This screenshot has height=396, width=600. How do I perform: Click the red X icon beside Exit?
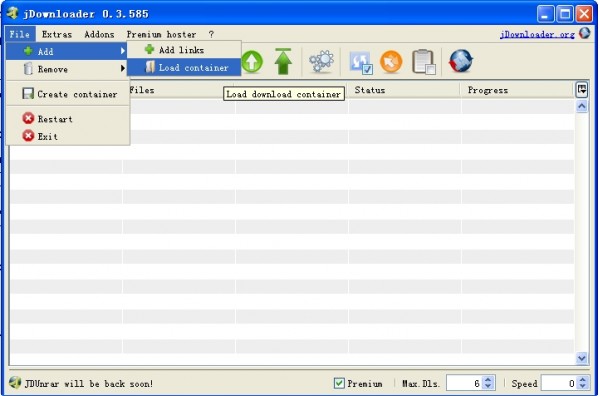tap(28, 135)
